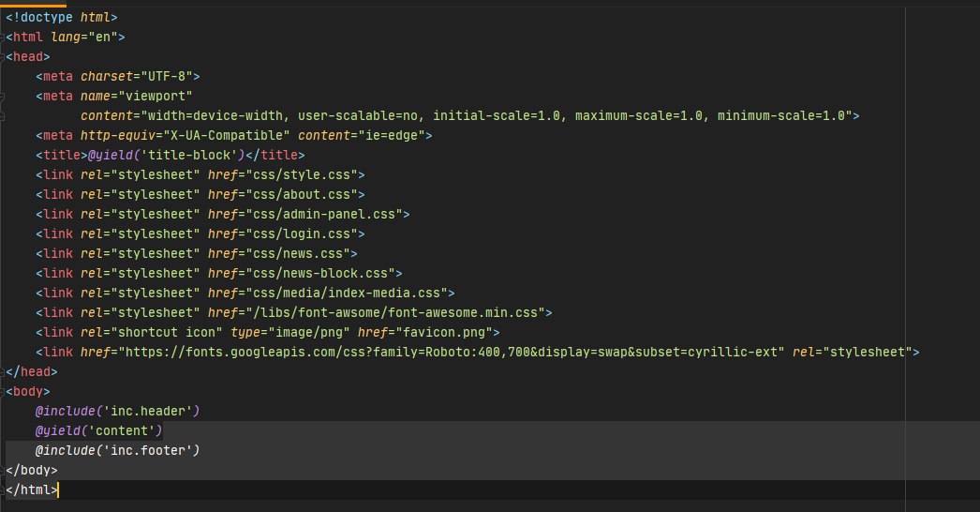Image resolution: width=980 pixels, height=512 pixels.
Task: Click the closing html tag
Action: 31,490
